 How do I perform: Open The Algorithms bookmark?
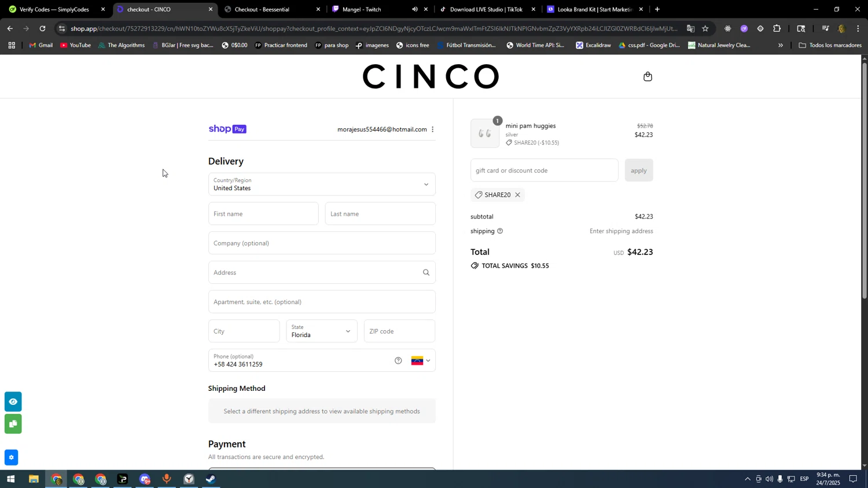pyautogui.click(x=122, y=45)
